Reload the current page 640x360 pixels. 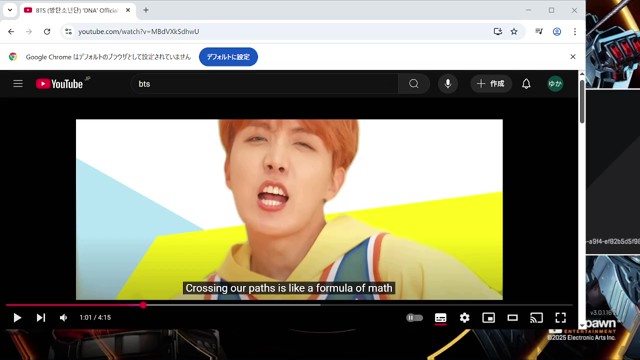point(47,31)
